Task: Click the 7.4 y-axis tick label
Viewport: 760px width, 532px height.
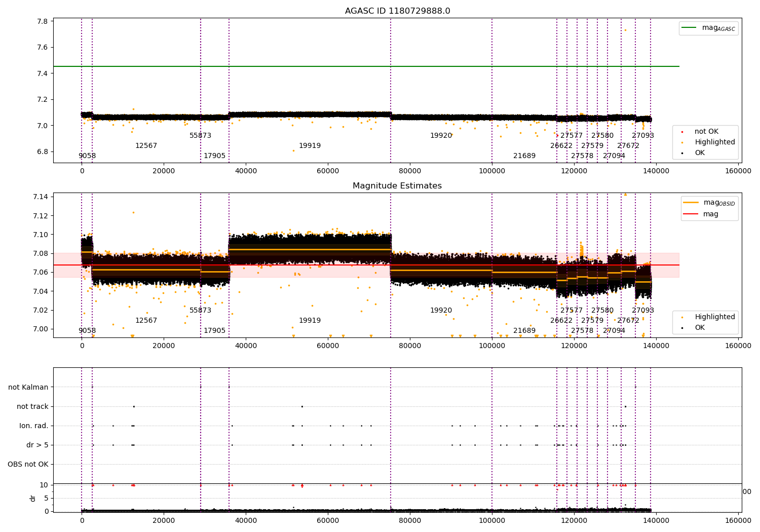Action: [x=43, y=73]
